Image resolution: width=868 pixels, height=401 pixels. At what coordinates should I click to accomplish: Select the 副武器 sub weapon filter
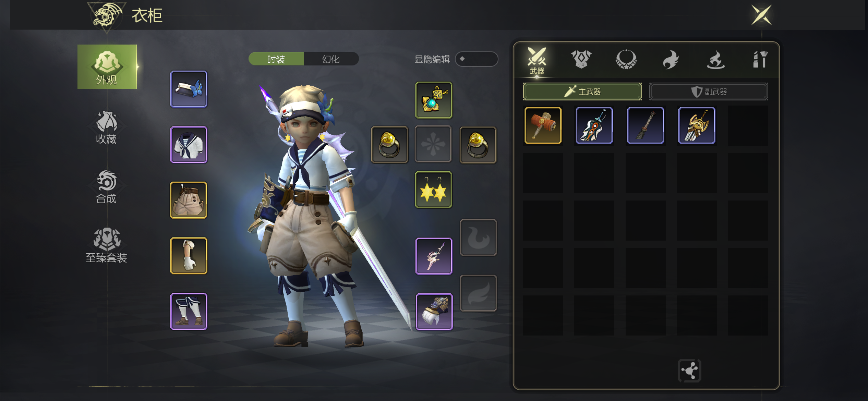coord(709,92)
